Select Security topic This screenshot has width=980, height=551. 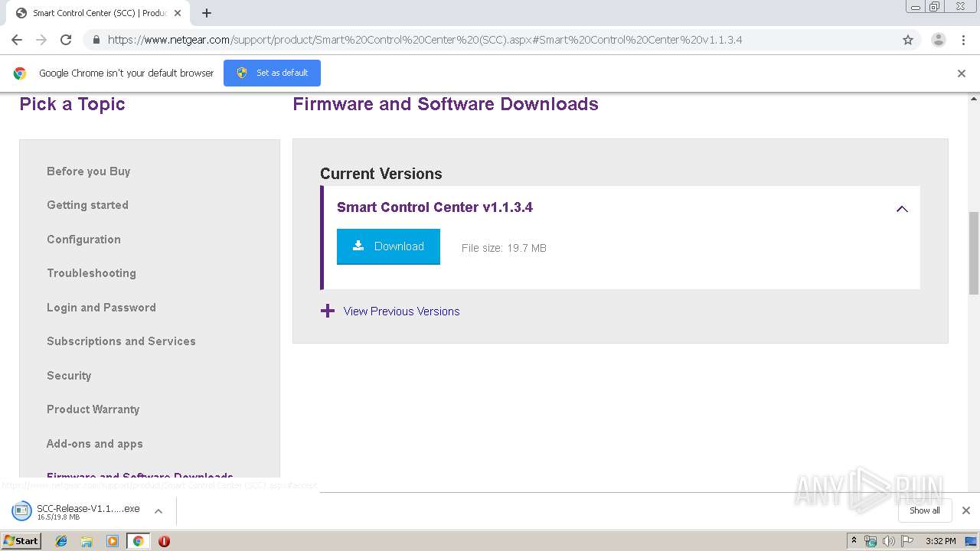pos(69,376)
